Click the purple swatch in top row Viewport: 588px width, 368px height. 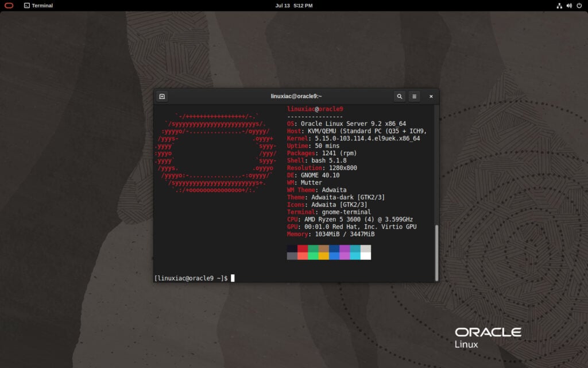(345, 248)
